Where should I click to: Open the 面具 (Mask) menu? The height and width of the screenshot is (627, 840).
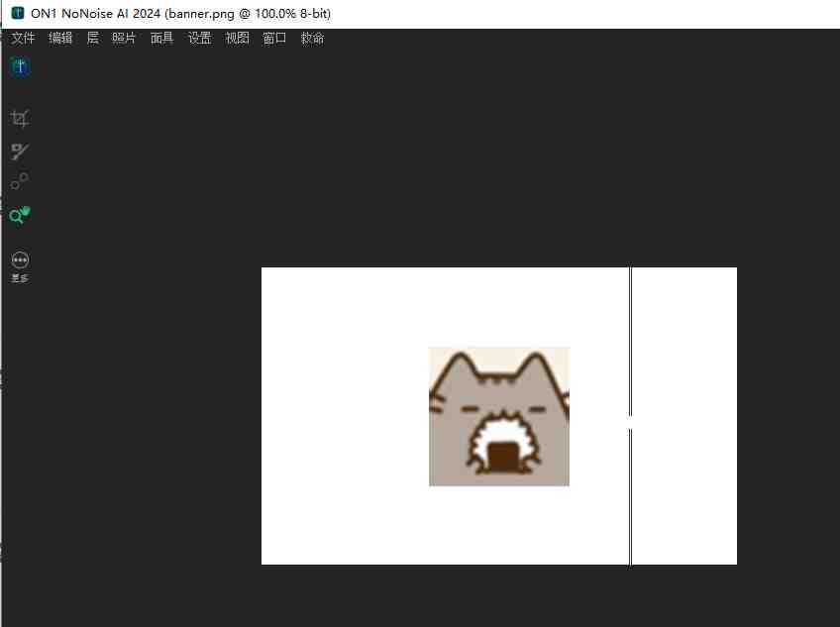161,39
